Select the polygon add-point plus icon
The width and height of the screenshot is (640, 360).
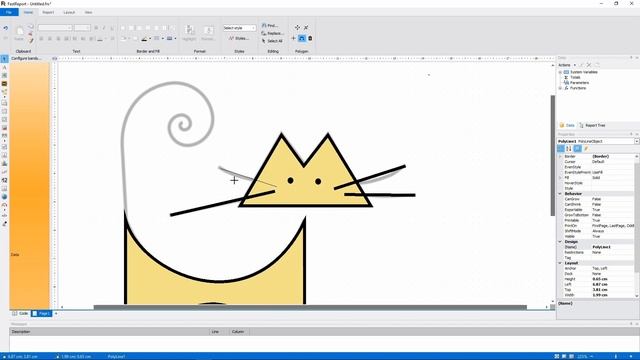(293, 38)
